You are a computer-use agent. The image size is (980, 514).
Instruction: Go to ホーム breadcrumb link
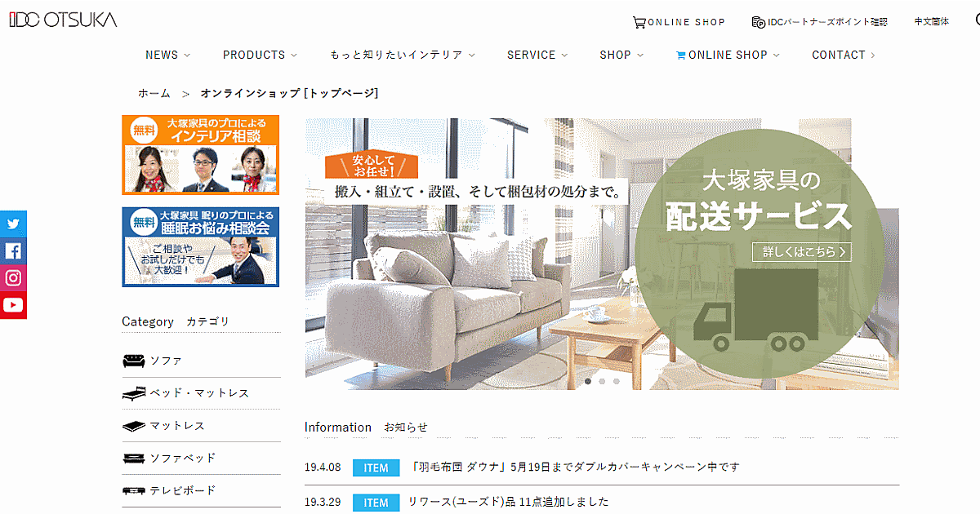pyautogui.click(x=154, y=93)
